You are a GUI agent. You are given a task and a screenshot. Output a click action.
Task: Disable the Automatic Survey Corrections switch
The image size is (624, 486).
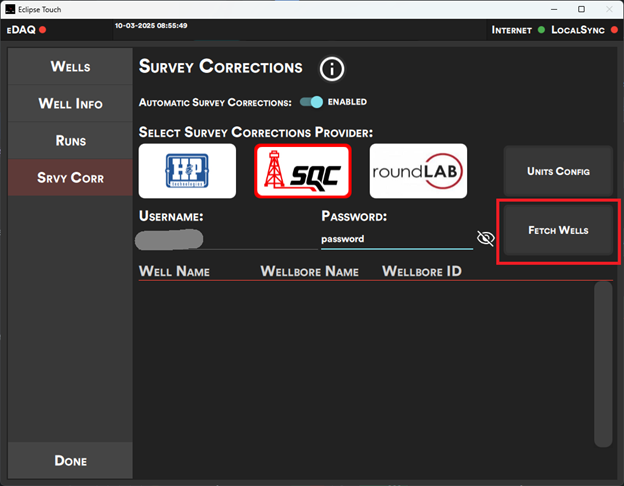311,102
